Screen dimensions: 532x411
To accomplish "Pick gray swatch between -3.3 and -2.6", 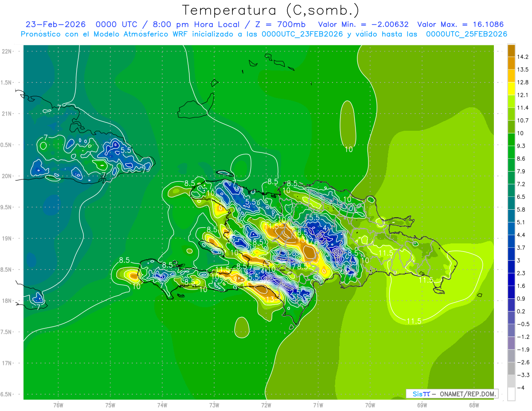I will tap(511, 369).
